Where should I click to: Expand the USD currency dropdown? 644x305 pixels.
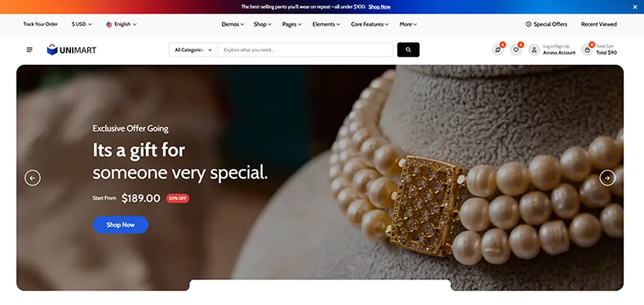82,24
